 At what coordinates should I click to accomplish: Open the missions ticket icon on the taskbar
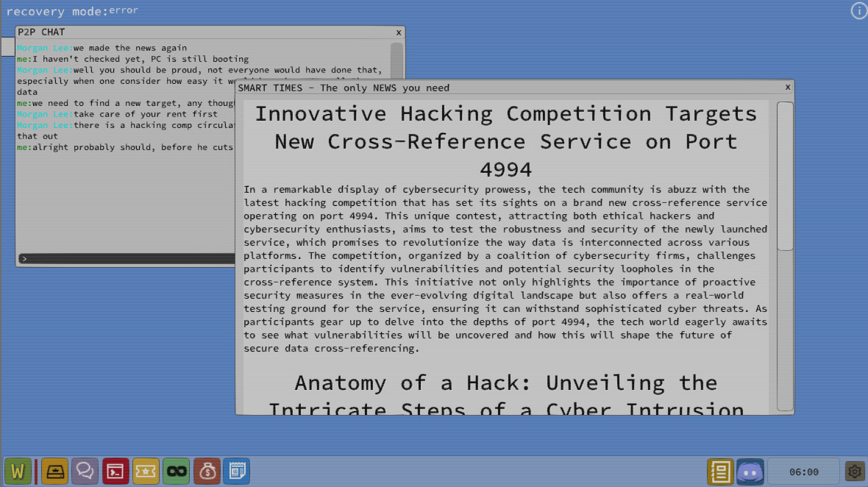coord(146,471)
